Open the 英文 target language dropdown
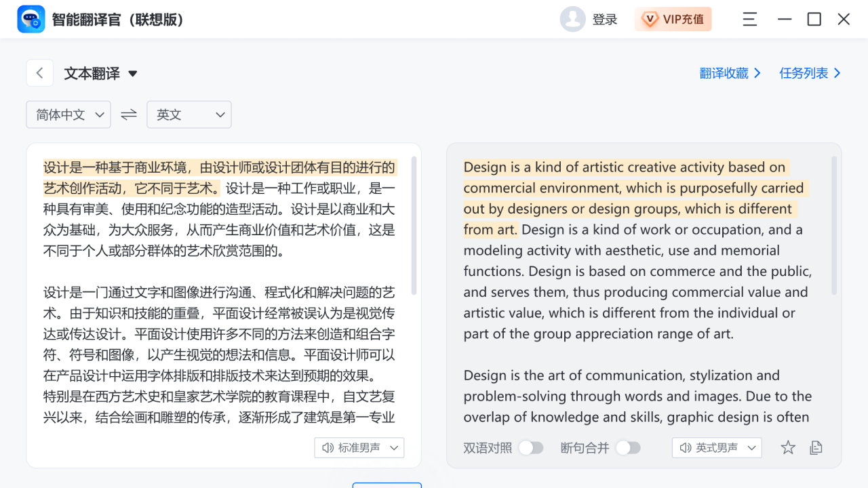This screenshot has width=868, height=488. [x=189, y=115]
